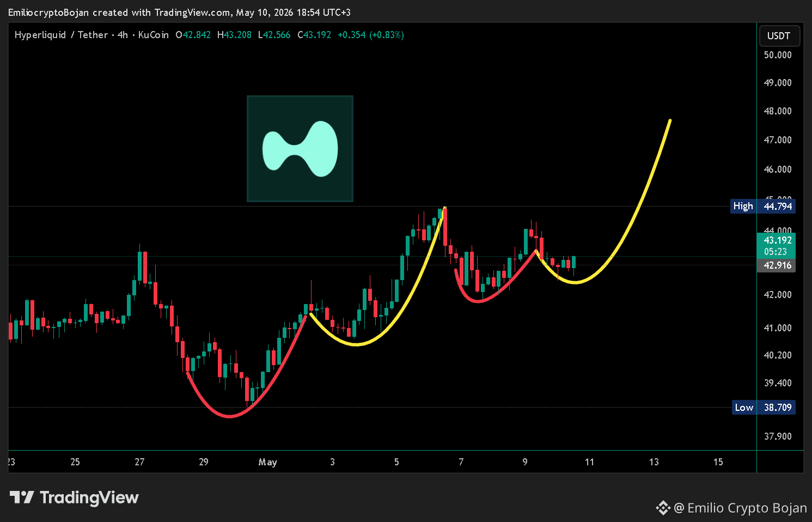The image size is (812, 522).
Task: Click the close value C43.192 in legend
Action: pos(314,35)
